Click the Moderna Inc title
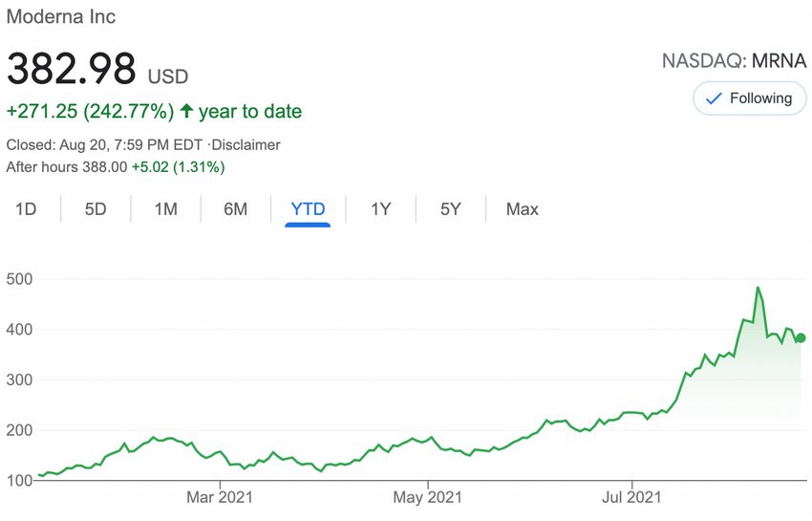The height and width of the screenshot is (521, 812). (61, 17)
